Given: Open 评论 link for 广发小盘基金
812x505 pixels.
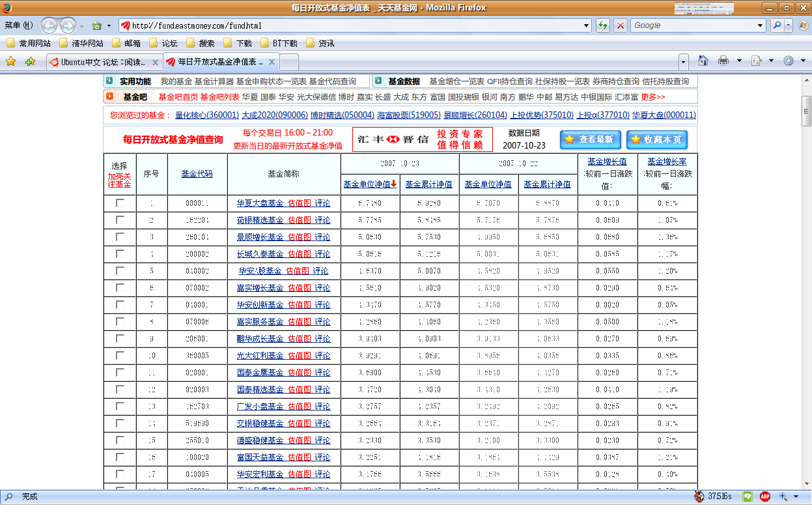Looking at the screenshot, I should coord(322,407).
